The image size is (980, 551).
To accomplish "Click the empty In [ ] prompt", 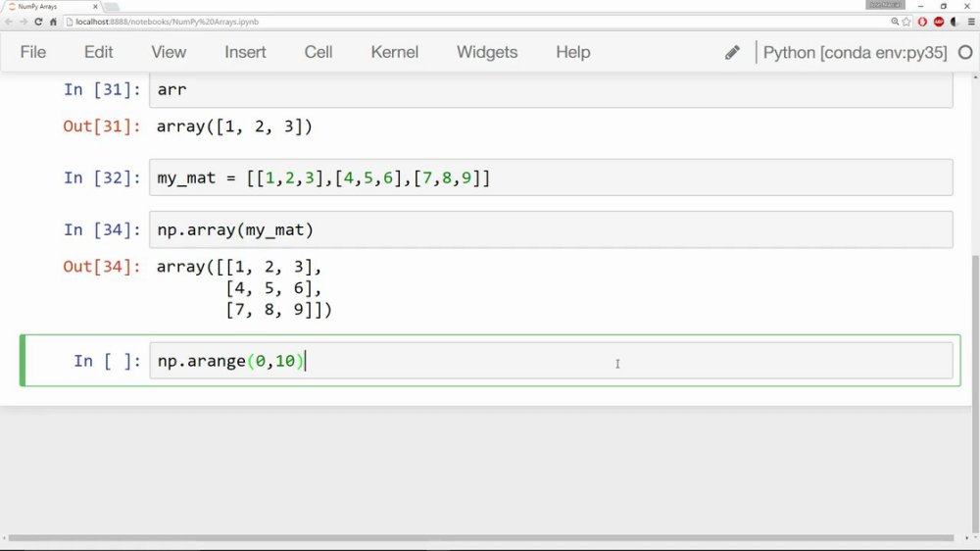I will [107, 361].
